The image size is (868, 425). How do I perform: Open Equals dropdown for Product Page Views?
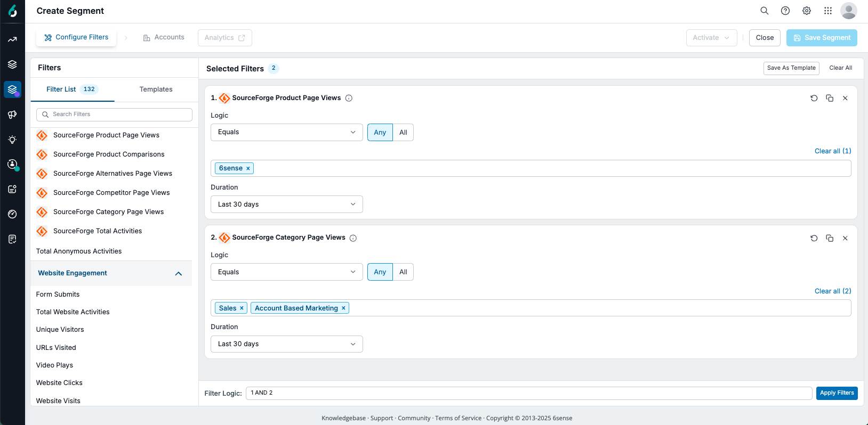(287, 132)
